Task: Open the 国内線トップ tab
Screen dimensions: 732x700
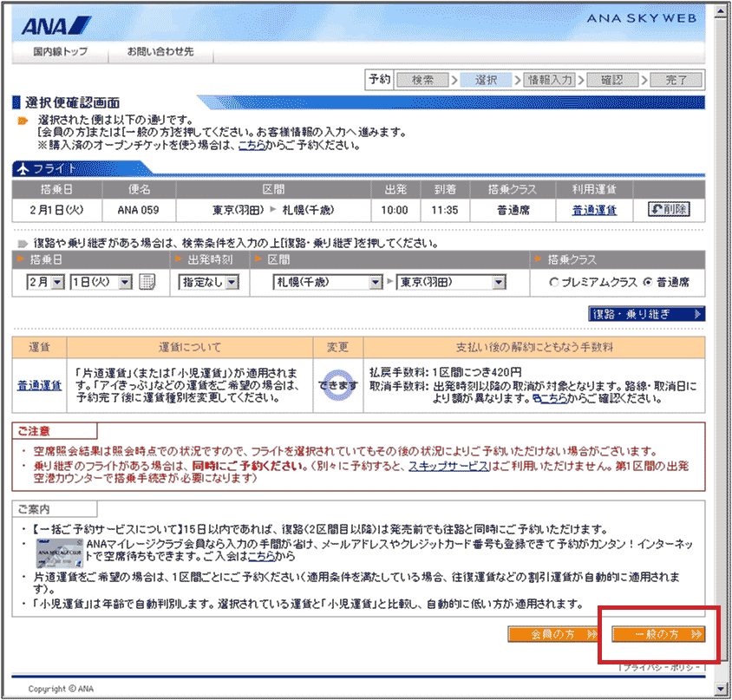Action: click(60, 51)
